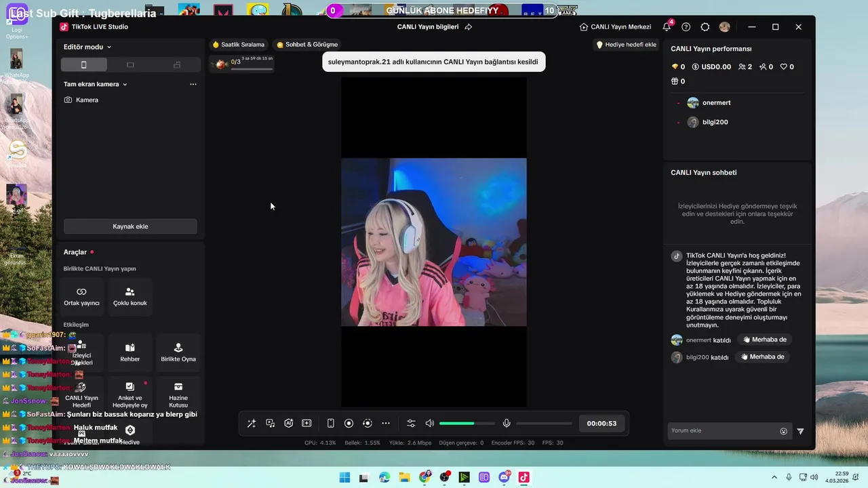Open the Çoklu konuk tool

pos(130,297)
